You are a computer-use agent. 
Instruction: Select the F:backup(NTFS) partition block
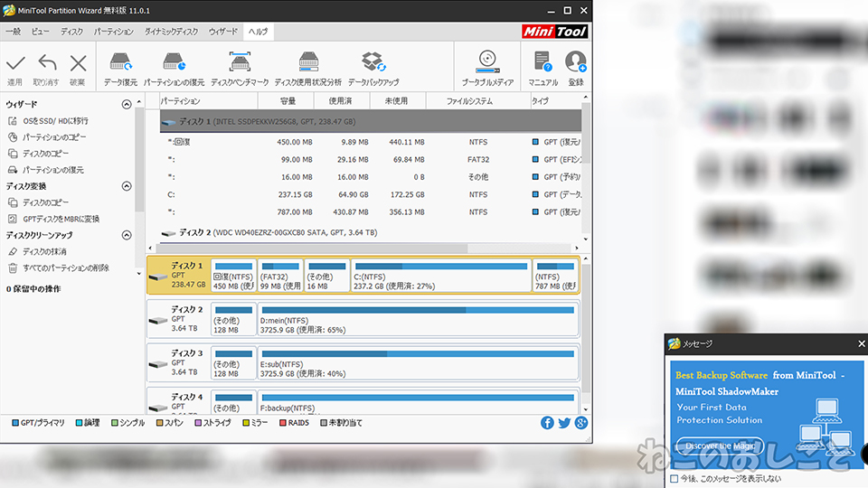pos(418,402)
